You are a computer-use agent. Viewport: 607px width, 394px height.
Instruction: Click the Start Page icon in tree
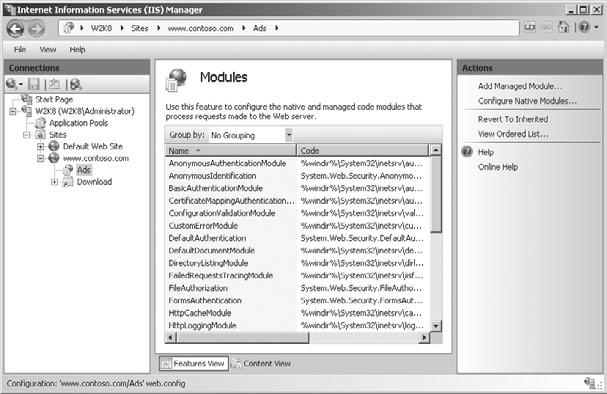click(27, 99)
